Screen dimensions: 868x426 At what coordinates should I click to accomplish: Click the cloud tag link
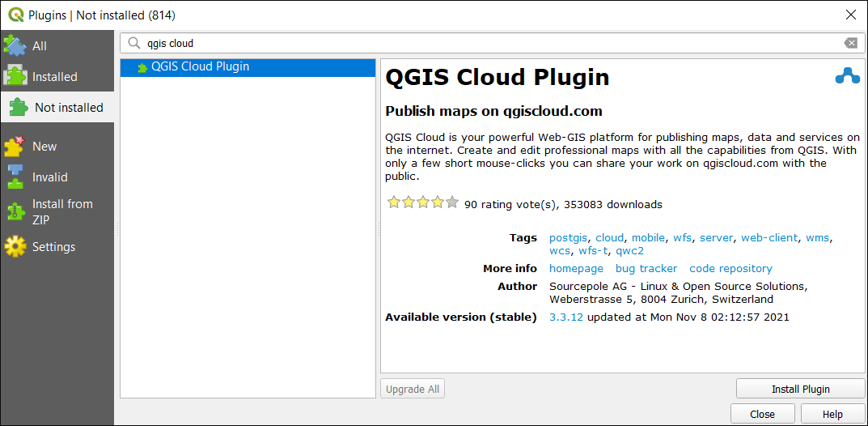[x=609, y=237]
